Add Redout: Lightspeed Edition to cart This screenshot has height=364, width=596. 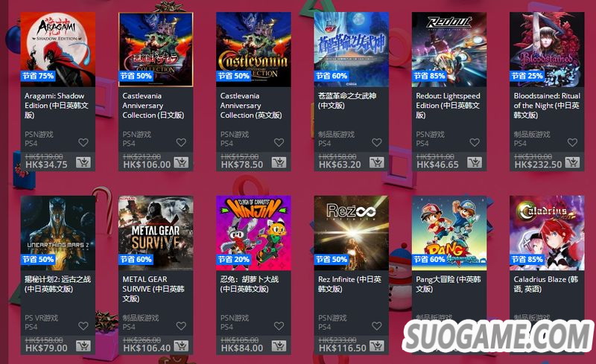click(x=475, y=162)
